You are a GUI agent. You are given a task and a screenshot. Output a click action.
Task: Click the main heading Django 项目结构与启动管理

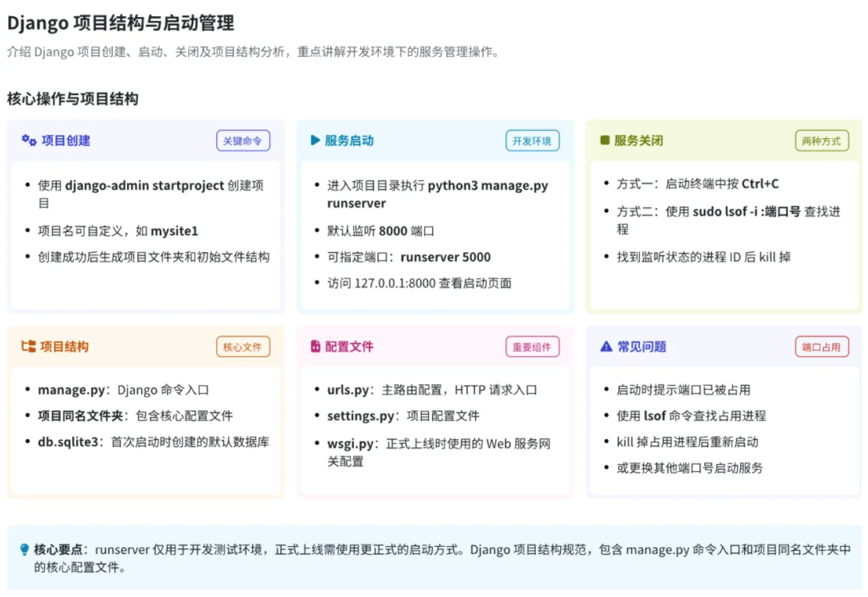coord(120,23)
